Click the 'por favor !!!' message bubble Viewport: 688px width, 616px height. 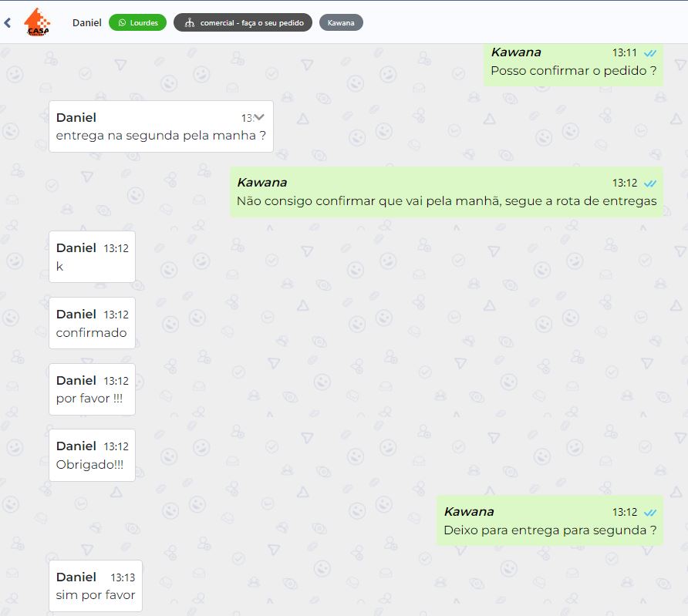pyautogui.click(x=92, y=389)
